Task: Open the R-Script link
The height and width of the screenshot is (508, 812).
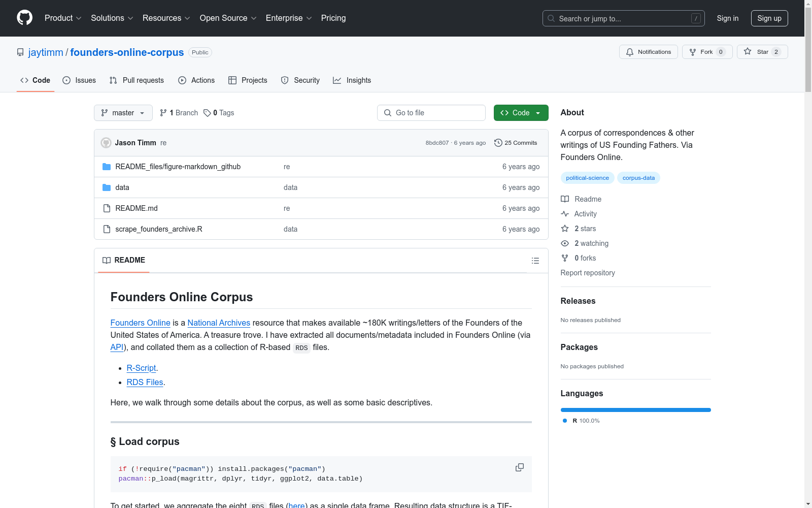Action: tap(141, 368)
